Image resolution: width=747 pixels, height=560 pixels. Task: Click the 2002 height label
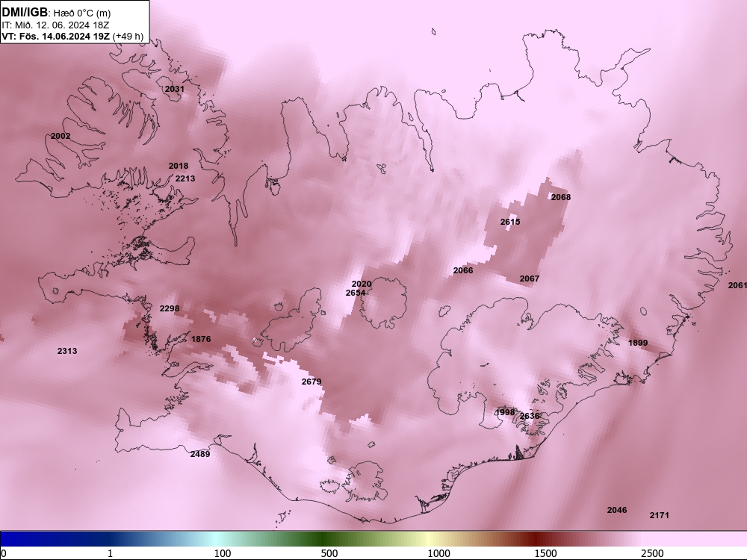[x=61, y=136]
